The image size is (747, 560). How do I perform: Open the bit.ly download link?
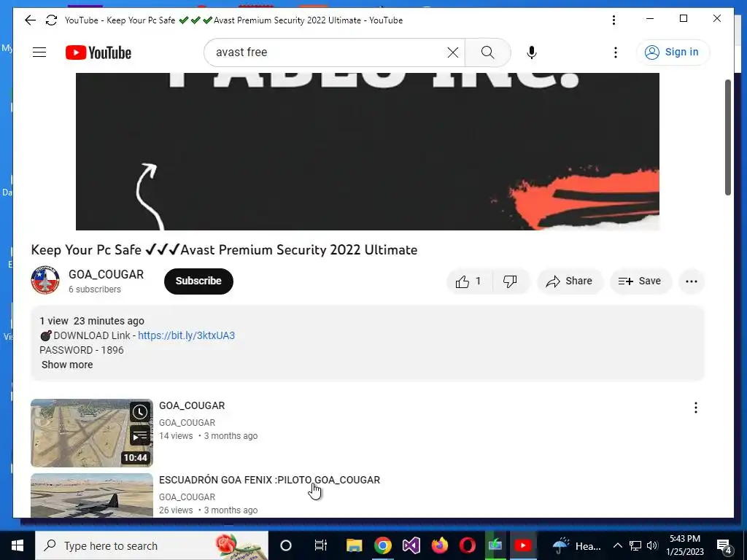tap(186, 335)
